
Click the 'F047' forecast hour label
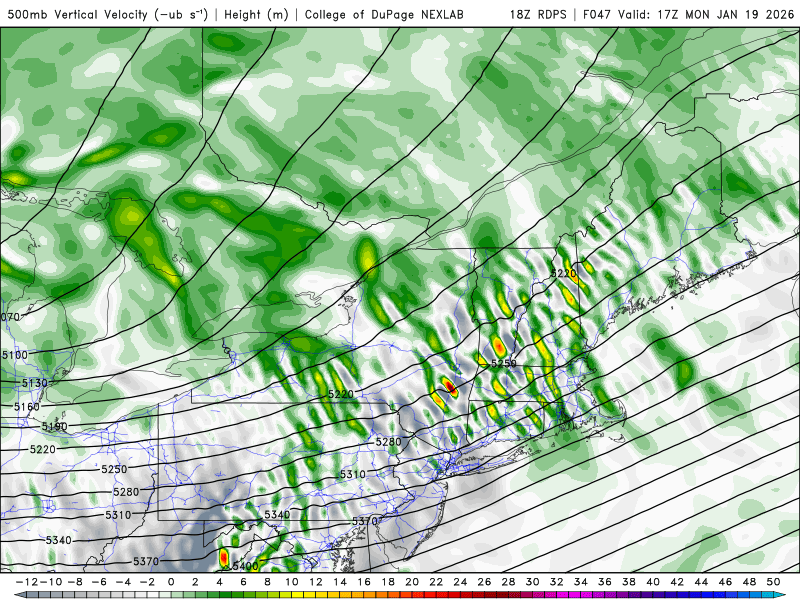597,14
